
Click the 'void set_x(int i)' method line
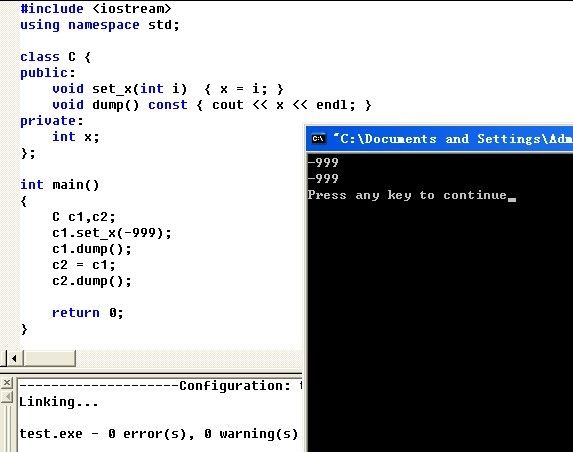click(x=168, y=89)
